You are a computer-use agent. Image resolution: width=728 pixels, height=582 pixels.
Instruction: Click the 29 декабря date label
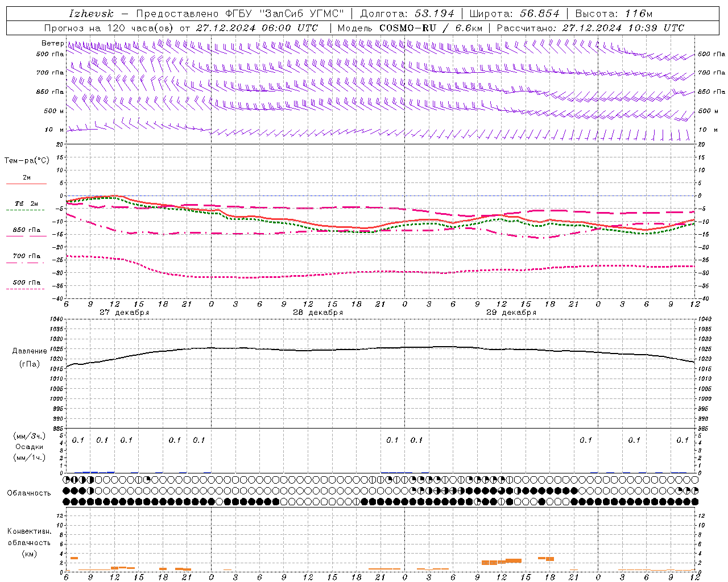[x=511, y=313]
